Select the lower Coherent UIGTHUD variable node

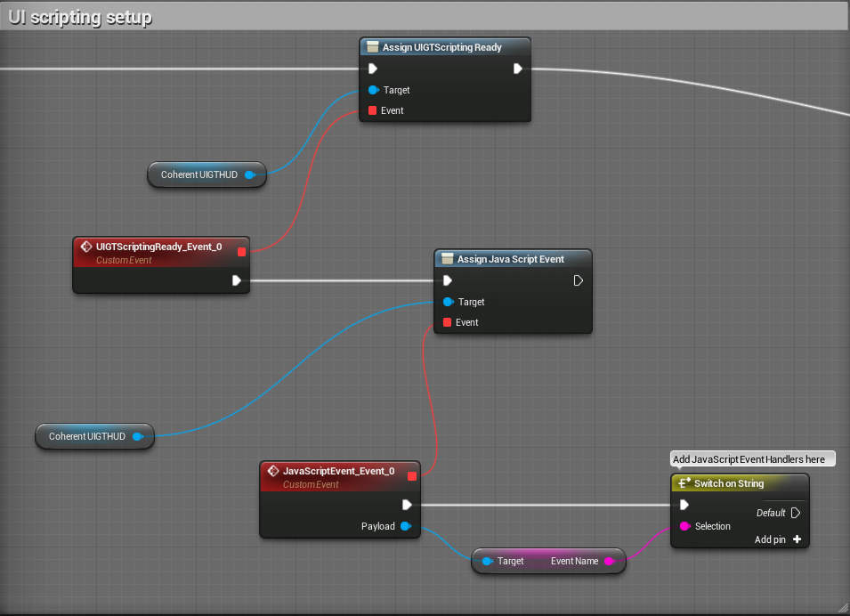(x=87, y=436)
